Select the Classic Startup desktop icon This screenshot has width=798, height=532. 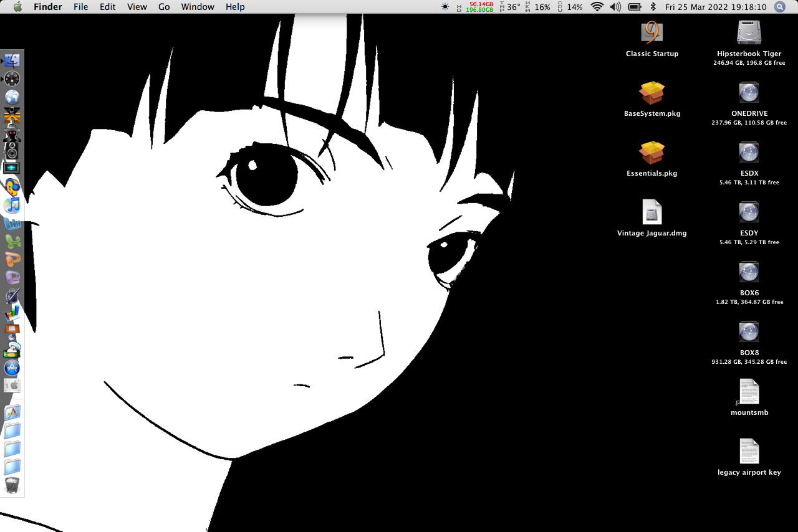coord(652,32)
